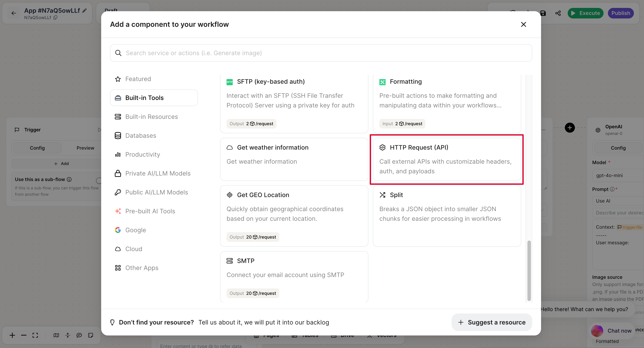Click the pencil icon beside app name

pyautogui.click(x=85, y=11)
